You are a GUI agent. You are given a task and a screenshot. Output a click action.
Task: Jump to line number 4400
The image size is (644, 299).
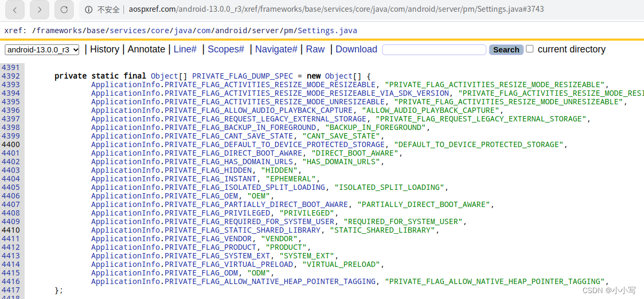11,144
